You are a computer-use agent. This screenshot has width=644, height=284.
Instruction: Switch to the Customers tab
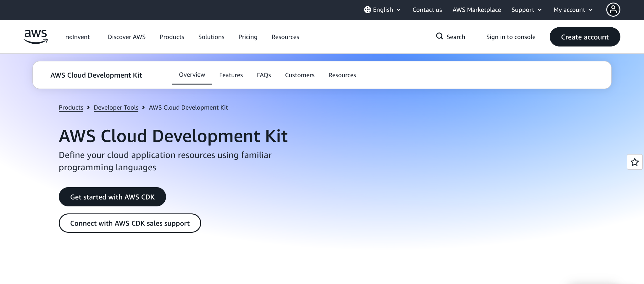300,75
